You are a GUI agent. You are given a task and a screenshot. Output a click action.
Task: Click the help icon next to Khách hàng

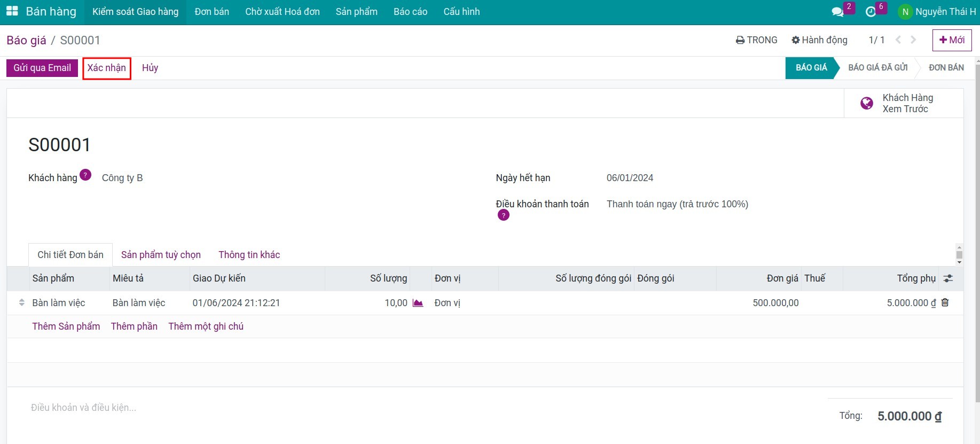point(85,175)
